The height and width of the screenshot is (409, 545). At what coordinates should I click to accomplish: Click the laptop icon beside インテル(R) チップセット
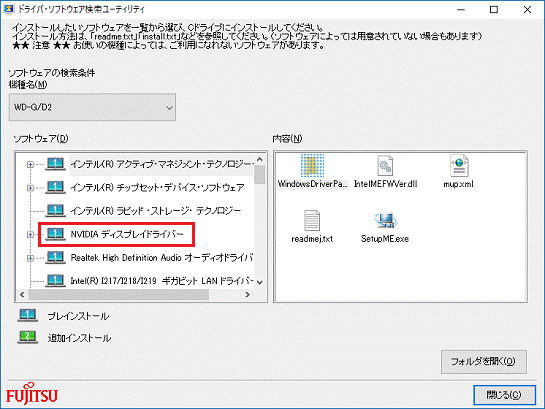55,187
